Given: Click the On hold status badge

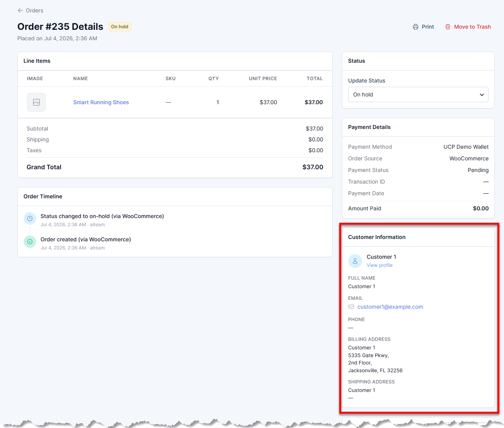Looking at the screenshot, I should 120,27.
